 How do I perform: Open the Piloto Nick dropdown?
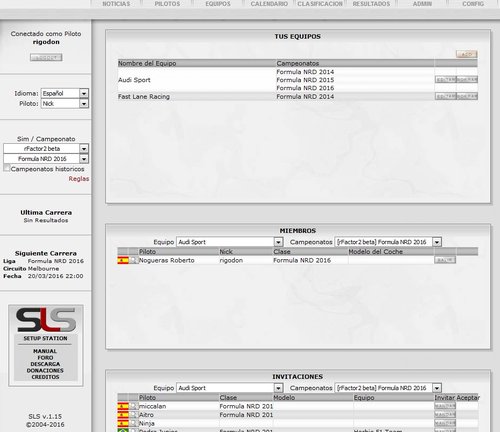pyautogui.click(x=65, y=104)
